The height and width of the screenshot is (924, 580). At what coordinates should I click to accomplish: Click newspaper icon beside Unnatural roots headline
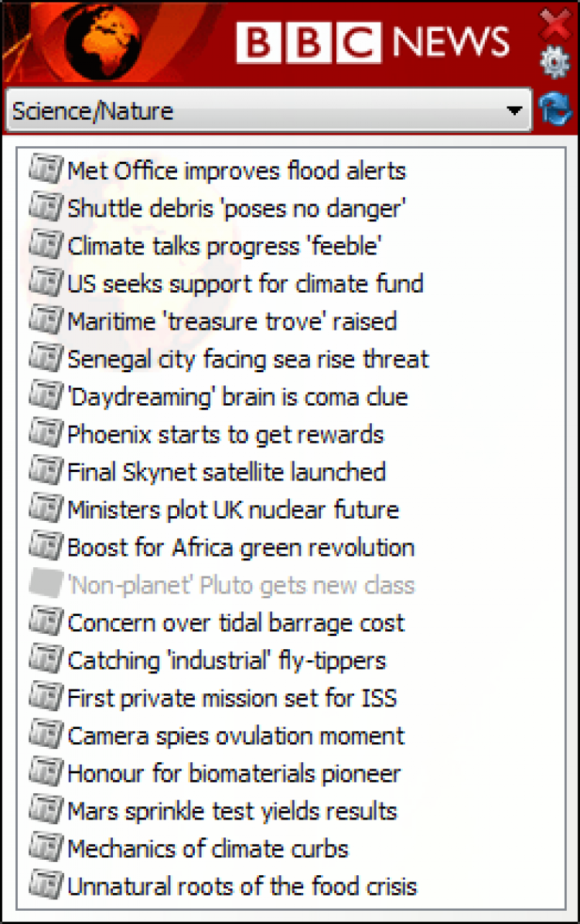tap(46, 885)
